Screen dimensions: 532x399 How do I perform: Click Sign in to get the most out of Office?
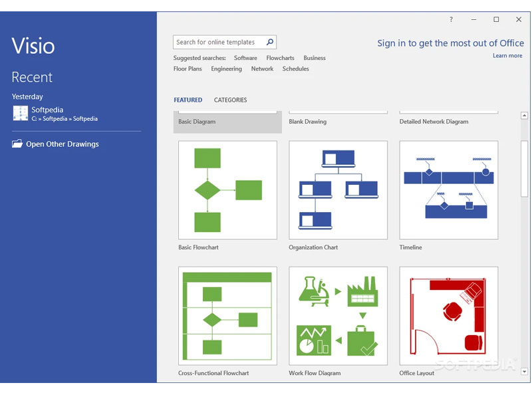451,43
